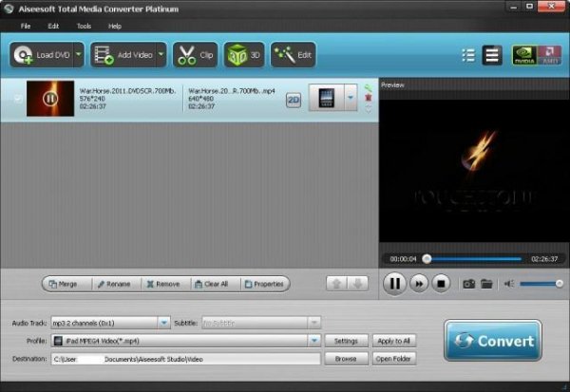Open the File menu
This screenshot has width=570, height=392.
(26, 27)
